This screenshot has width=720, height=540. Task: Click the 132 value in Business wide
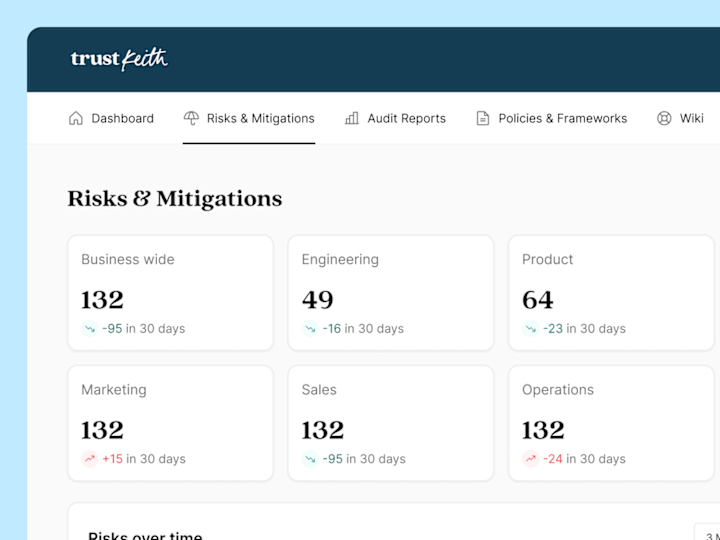[x=102, y=300]
